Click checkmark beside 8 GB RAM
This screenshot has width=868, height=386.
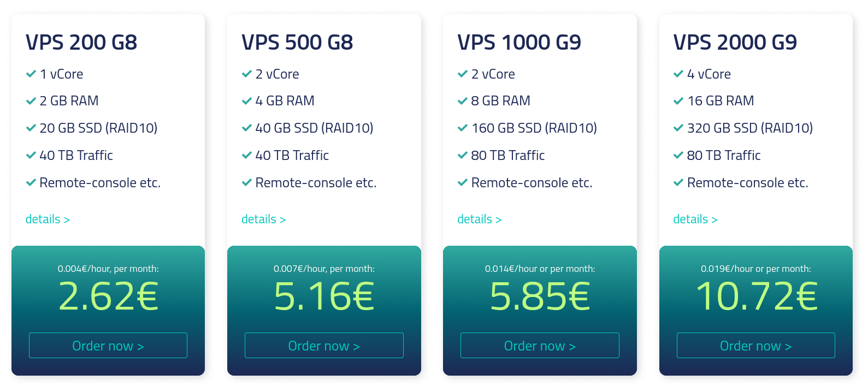[x=463, y=101]
